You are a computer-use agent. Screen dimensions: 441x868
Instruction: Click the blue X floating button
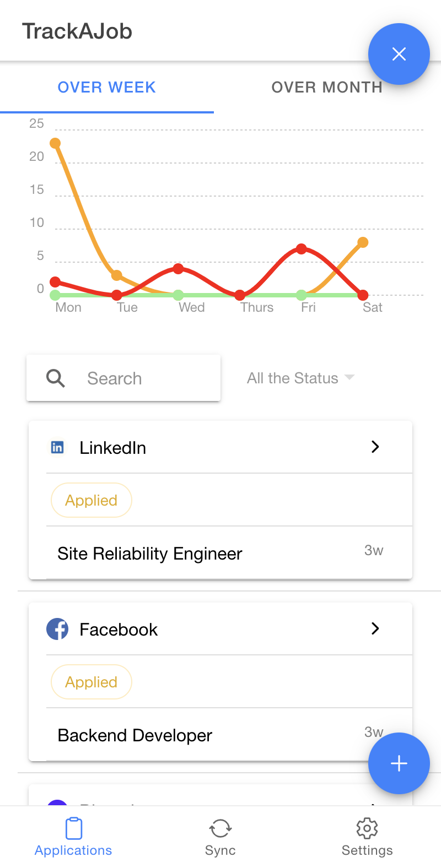(x=399, y=54)
